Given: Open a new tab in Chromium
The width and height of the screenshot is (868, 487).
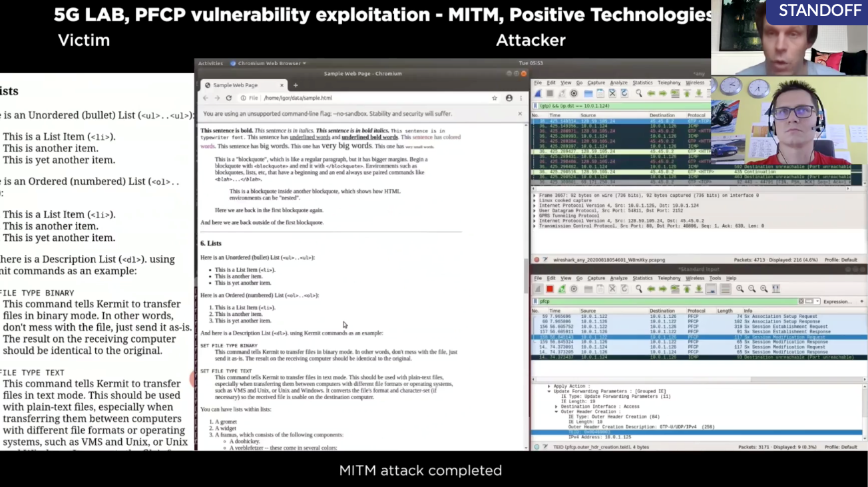Looking at the screenshot, I should pyautogui.click(x=296, y=85).
